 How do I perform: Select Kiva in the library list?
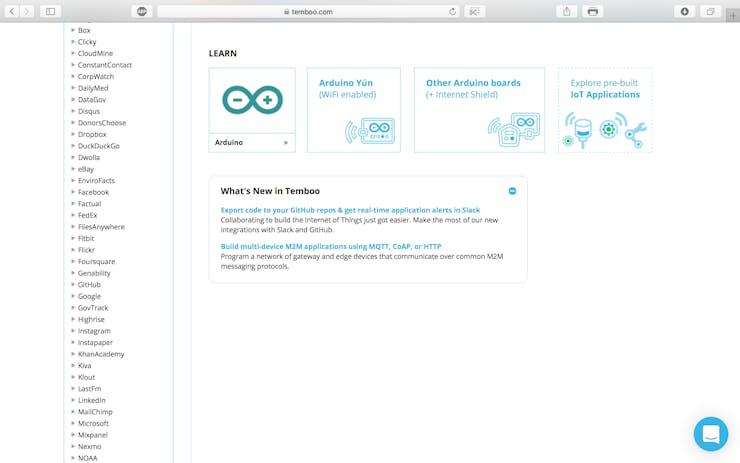point(84,366)
